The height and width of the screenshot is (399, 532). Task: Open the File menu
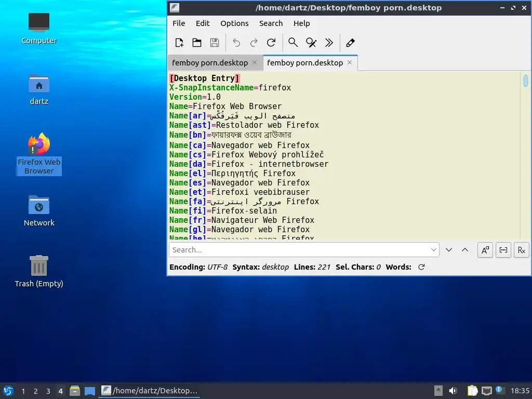(x=179, y=23)
